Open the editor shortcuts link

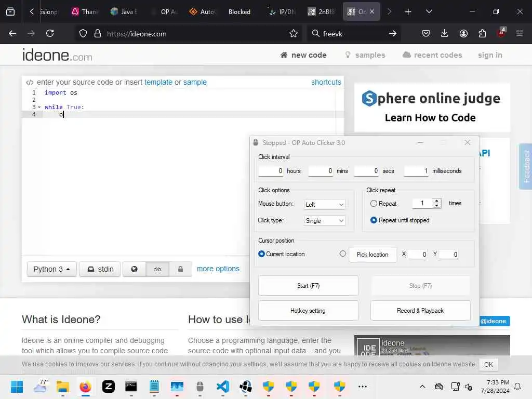[x=326, y=82]
